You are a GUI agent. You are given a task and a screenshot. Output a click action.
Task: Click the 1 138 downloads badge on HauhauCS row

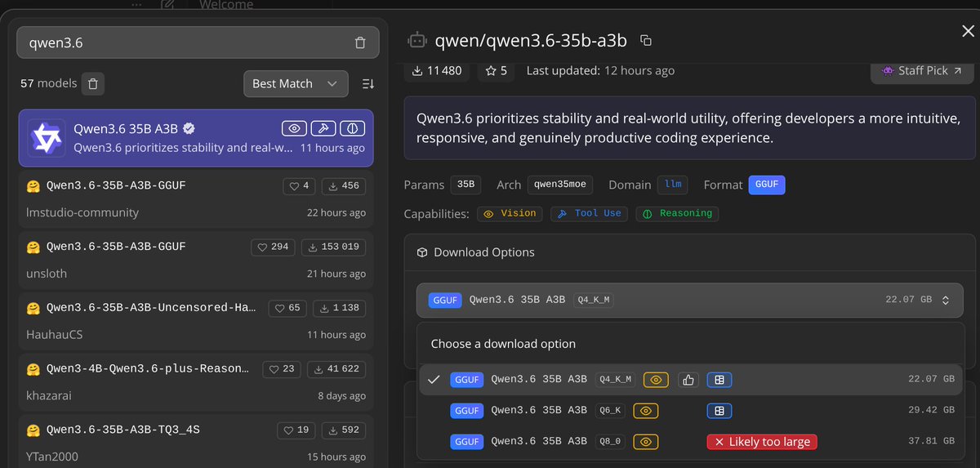[x=340, y=308]
